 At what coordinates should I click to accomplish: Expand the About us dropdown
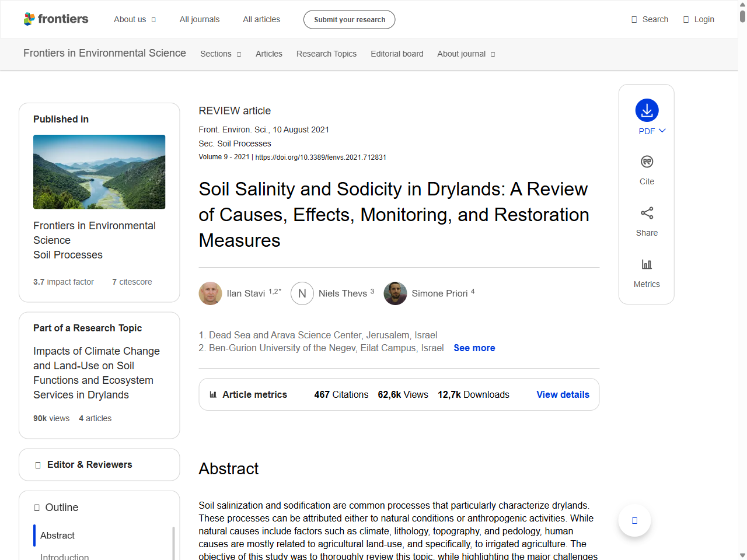click(x=135, y=19)
